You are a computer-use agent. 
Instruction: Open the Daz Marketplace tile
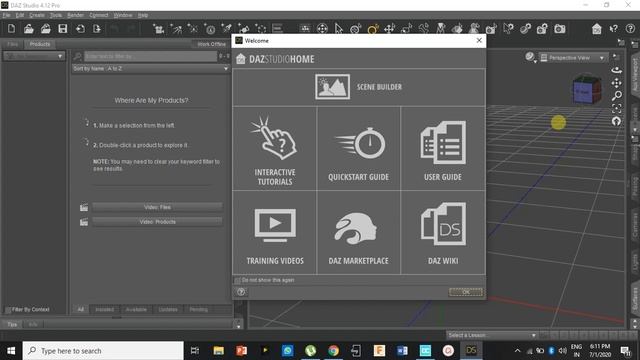tap(358, 233)
